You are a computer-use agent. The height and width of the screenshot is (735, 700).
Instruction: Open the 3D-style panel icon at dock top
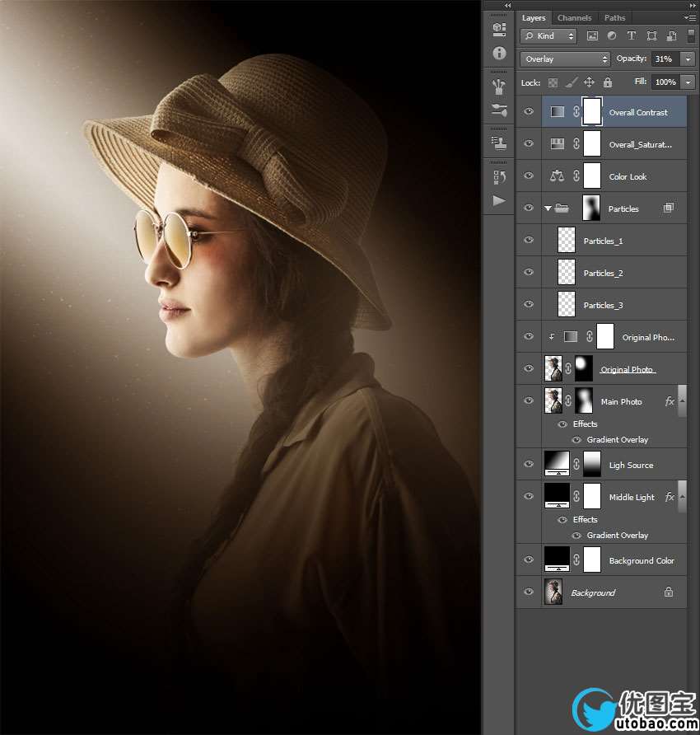[x=499, y=30]
